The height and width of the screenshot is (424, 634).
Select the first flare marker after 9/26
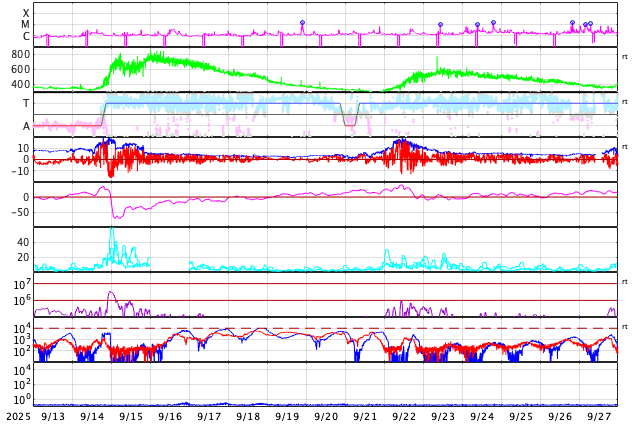pos(573,22)
